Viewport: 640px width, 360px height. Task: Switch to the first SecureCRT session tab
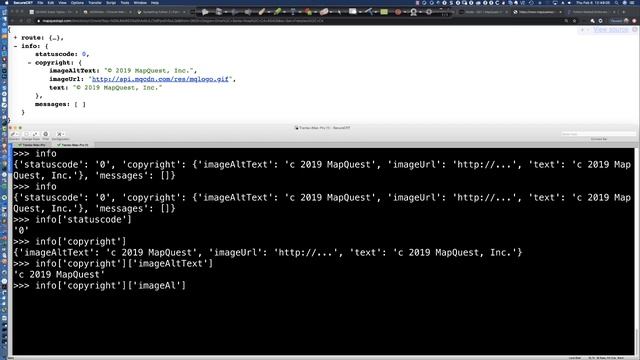pos(32,145)
